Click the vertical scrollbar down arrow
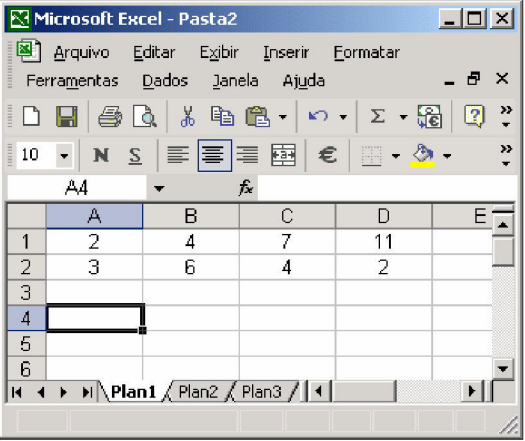Viewport: 525px width, 441px height. click(503, 369)
